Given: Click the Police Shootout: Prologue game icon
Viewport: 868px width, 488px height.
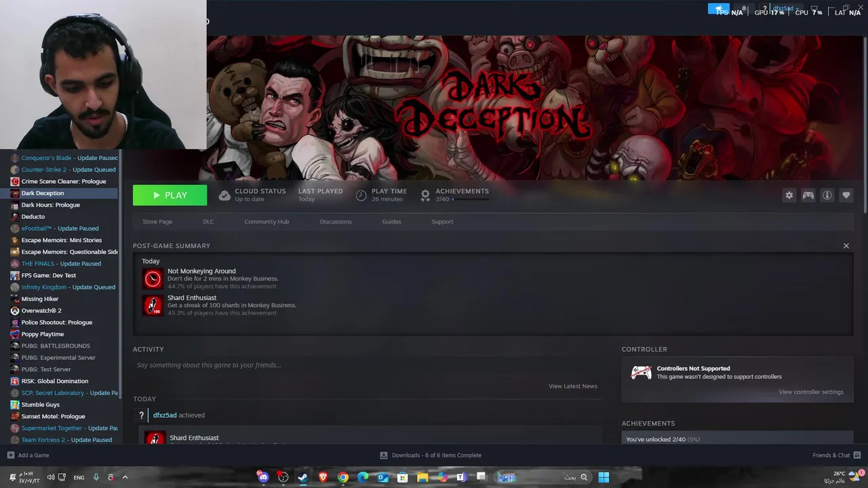Looking at the screenshot, I should (x=15, y=323).
